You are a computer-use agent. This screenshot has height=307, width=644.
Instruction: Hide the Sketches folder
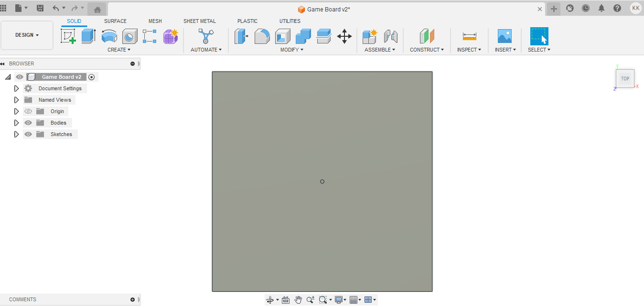pyautogui.click(x=28, y=134)
